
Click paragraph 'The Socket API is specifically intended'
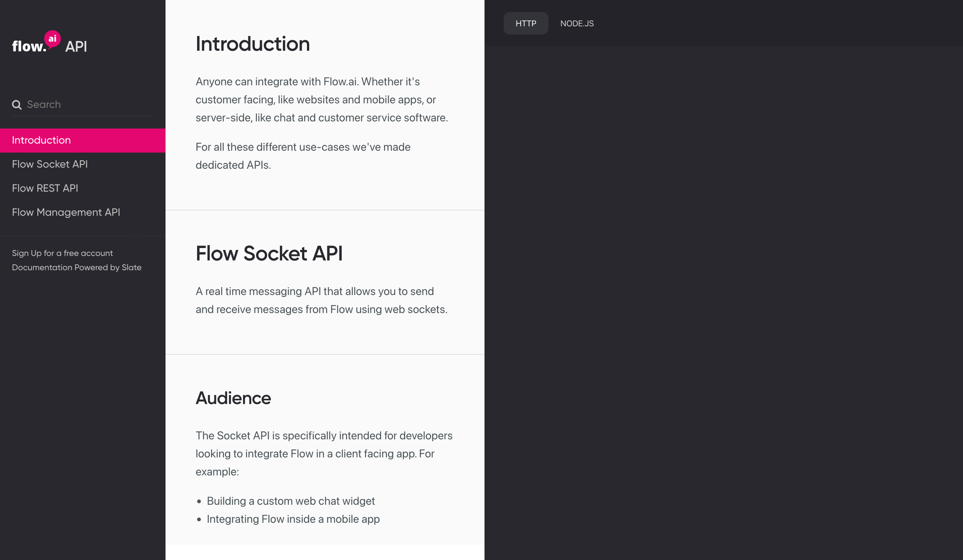(324, 454)
